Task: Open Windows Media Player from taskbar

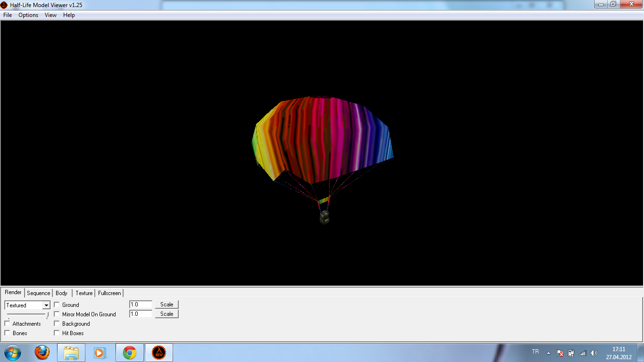Action: [99, 353]
